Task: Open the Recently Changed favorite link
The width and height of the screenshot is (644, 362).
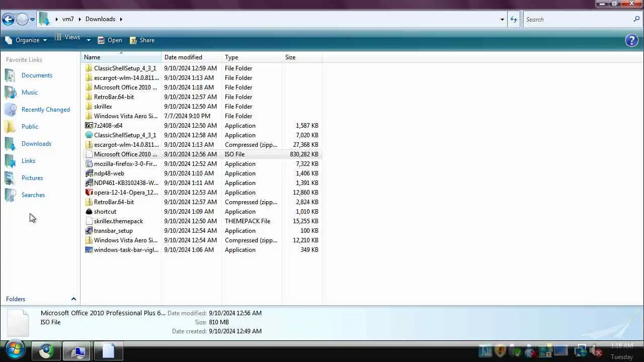Action: pyautogui.click(x=46, y=110)
